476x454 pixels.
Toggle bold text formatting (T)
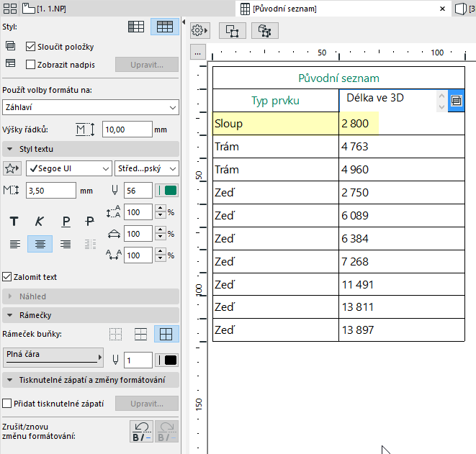[14, 222]
